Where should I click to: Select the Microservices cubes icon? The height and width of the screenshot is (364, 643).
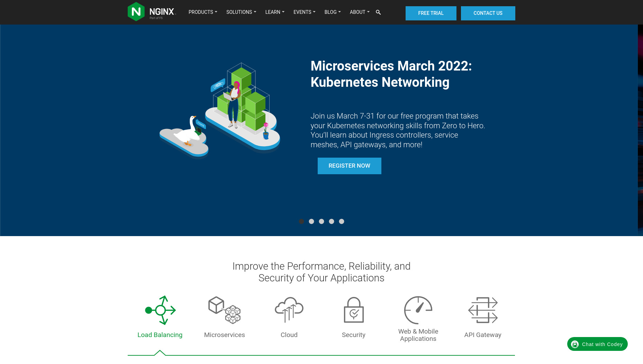coord(225,310)
